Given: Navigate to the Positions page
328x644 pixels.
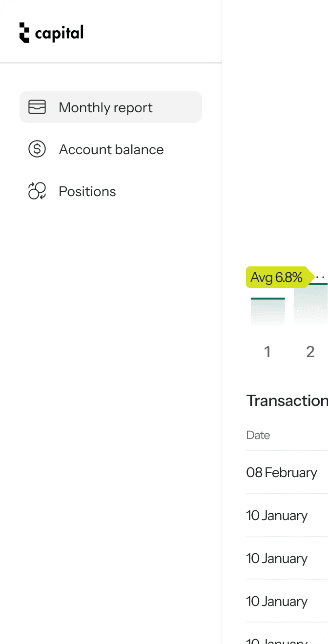Looking at the screenshot, I should pos(87,191).
